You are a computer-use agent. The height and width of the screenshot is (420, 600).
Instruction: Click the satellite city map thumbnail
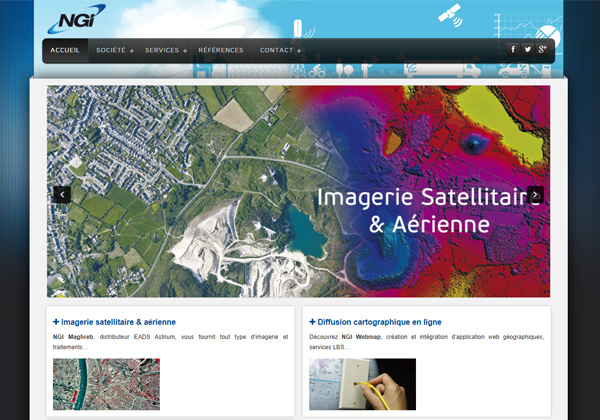(106, 384)
